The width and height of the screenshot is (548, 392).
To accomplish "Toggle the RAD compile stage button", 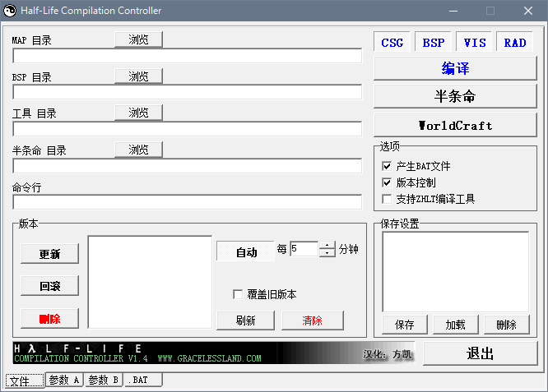I will pos(515,43).
